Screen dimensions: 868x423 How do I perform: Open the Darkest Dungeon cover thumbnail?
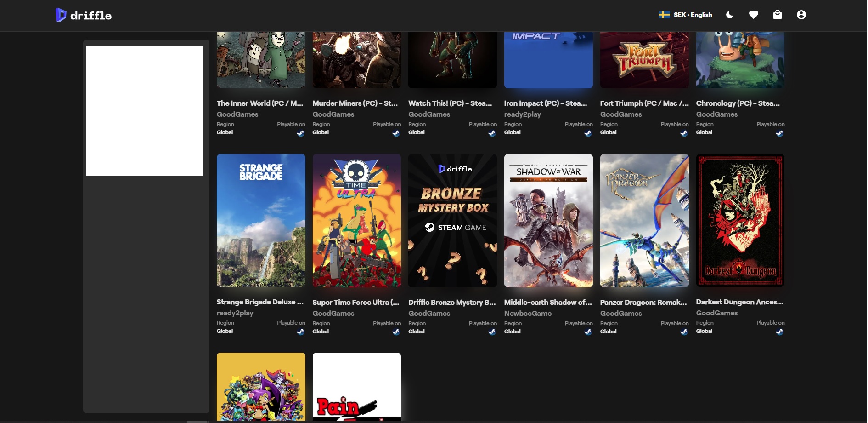pos(740,220)
